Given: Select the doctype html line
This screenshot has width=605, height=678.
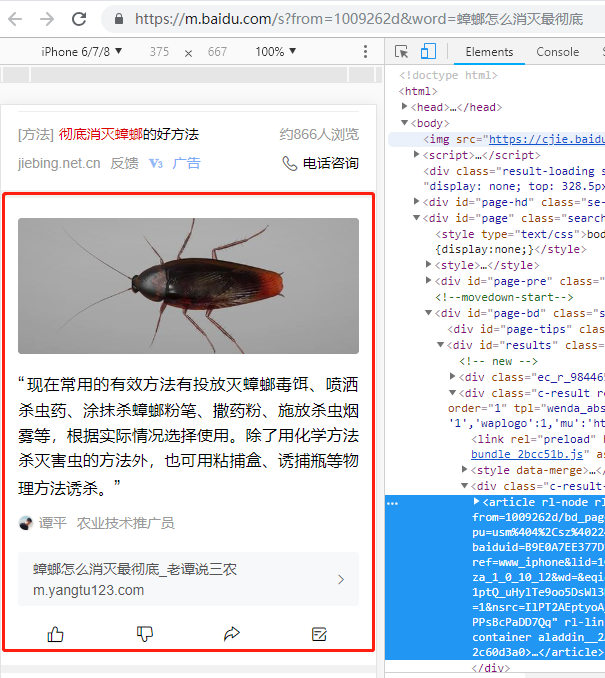Looking at the screenshot, I should click(448, 75).
